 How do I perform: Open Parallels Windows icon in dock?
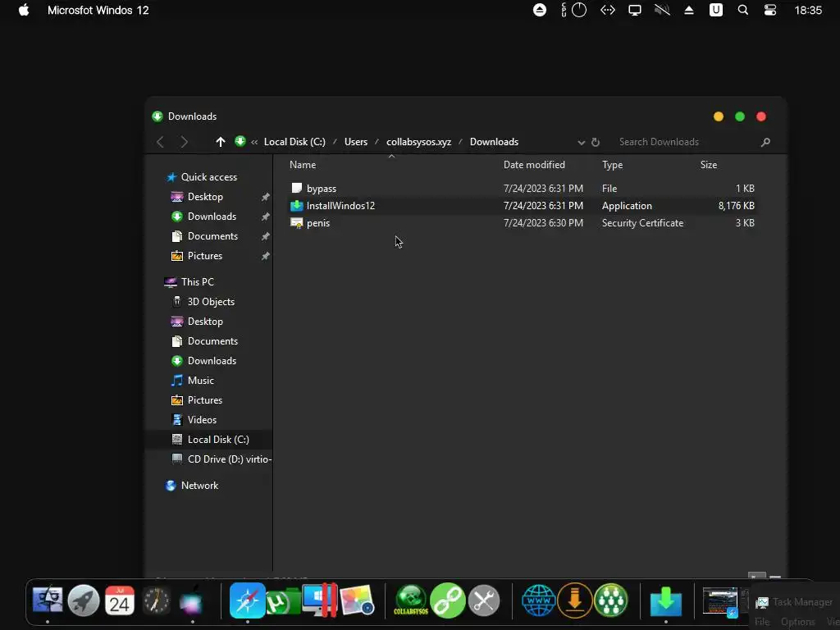pos(320,600)
